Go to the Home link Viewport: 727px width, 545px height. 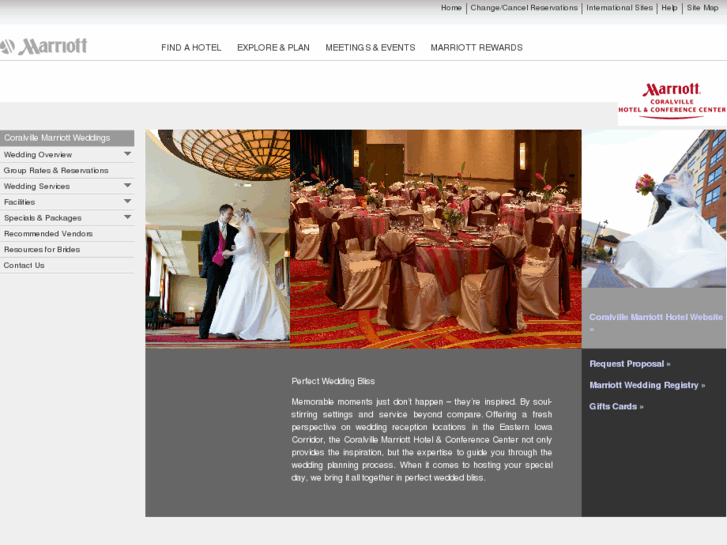pyautogui.click(x=451, y=8)
